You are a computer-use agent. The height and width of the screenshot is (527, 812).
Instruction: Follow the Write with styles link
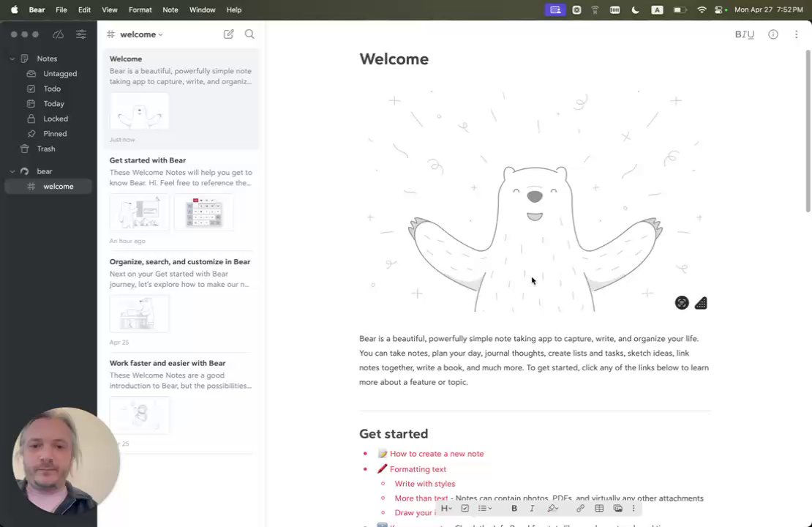click(x=424, y=484)
